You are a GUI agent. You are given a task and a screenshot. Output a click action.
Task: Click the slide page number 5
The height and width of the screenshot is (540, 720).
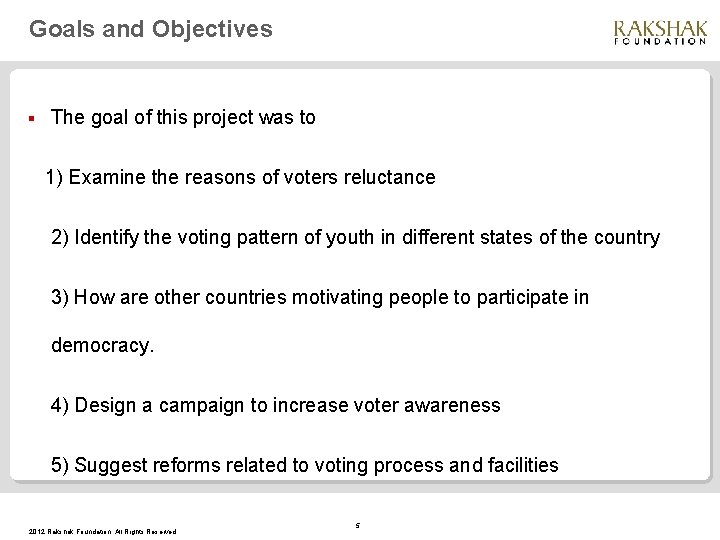pyautogui.click(x=358, y=525)
